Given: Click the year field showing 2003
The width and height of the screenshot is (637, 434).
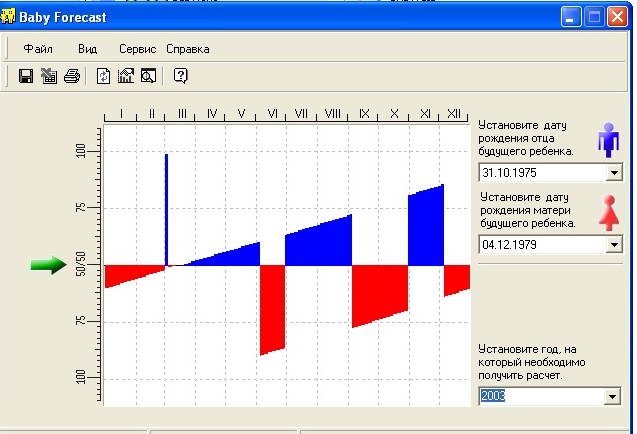Looking at the screenshot, I should click(542, 397).
